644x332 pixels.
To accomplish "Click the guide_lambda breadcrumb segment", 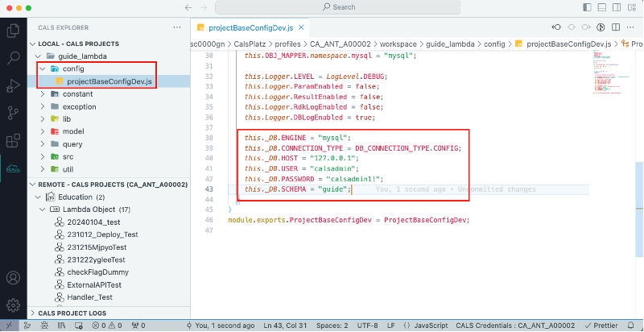I will pos(450,44).
